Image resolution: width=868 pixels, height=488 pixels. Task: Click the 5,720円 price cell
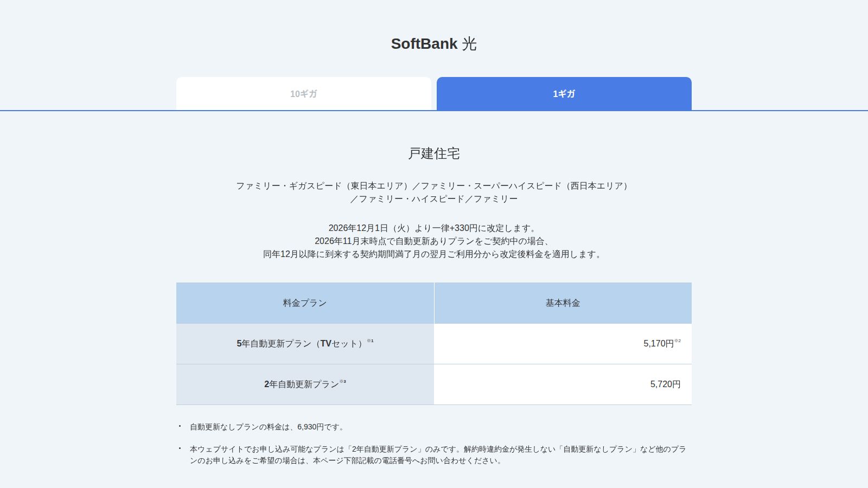pyautogui.click(x=563, y=384)
